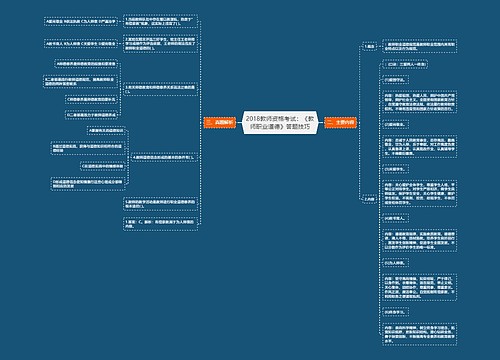The width and height of the screenshot is (500, 360).
Task: Click the orange 三、真题解析 branch node
Action: [x=220, y=122]
